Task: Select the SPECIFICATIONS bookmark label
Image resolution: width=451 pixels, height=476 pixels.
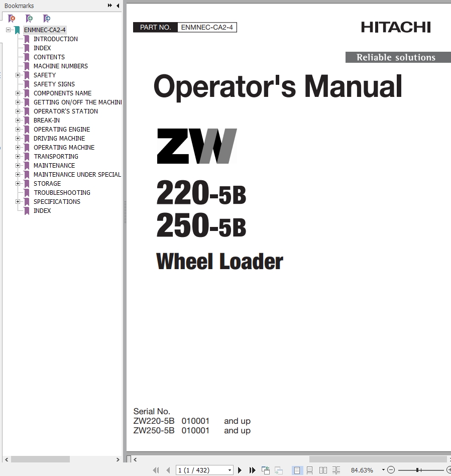Action: point(57,201)
